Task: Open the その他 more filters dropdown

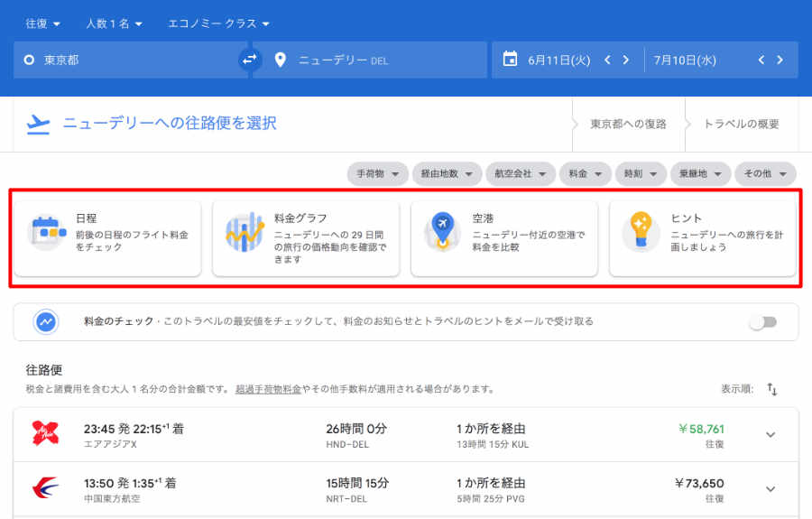Action: click(765, 174)
